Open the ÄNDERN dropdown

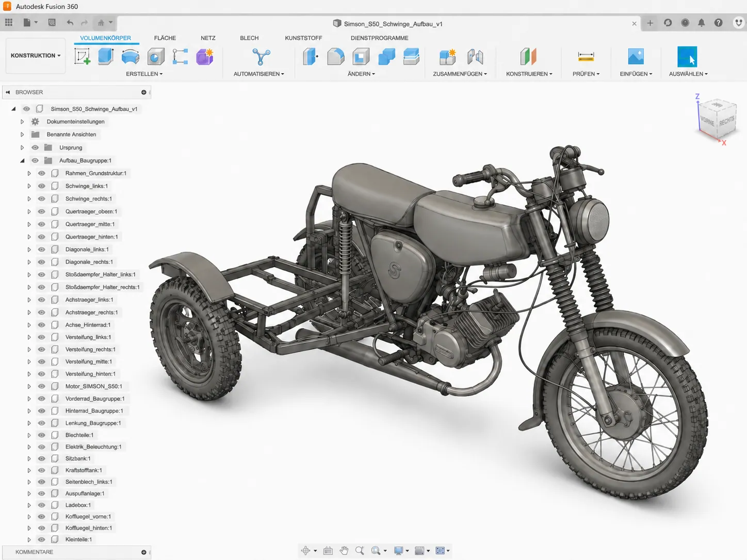[361, 74]
